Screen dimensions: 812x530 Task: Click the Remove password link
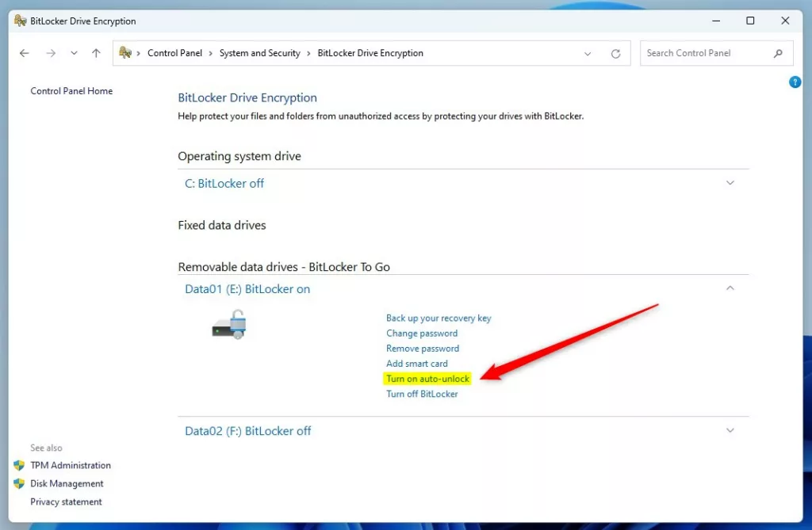(422, 348)
